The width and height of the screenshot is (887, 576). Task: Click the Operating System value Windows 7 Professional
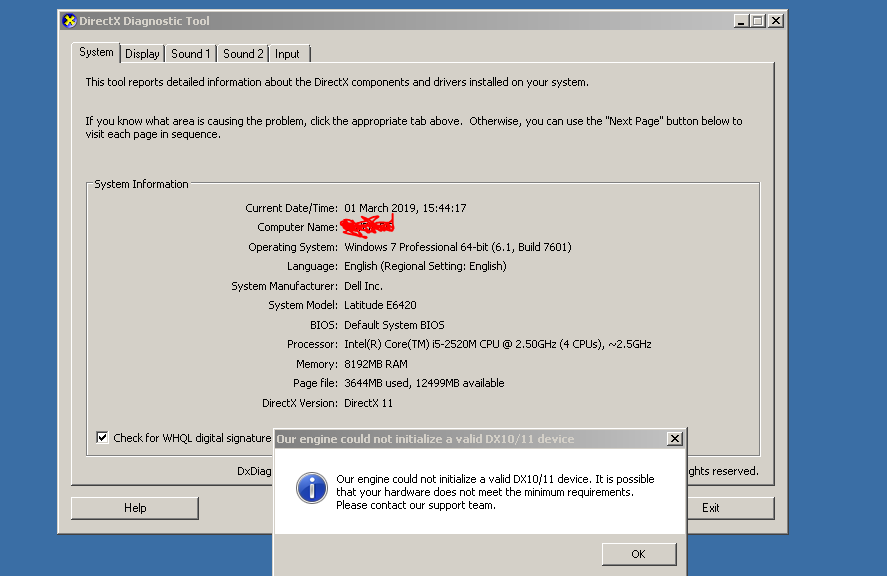pos(458,247)
